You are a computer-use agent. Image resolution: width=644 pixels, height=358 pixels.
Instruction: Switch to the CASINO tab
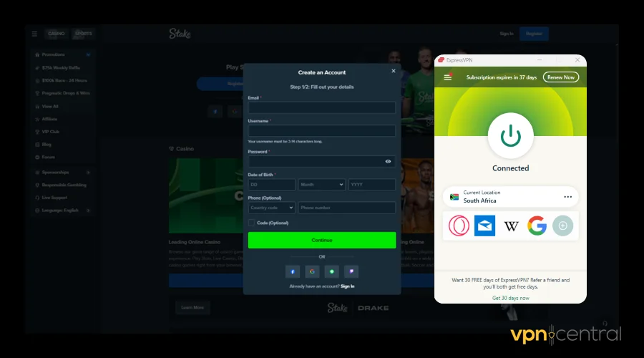tap(57, 34)
